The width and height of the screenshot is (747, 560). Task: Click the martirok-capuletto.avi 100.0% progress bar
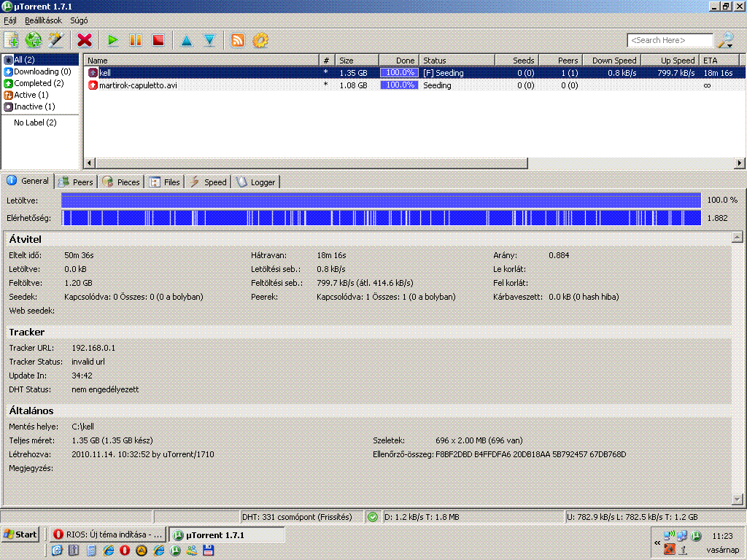399,85
